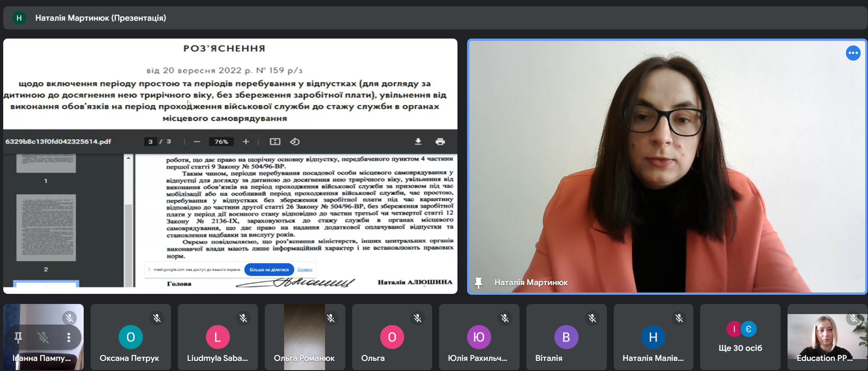The width and height of the screenshot is (868, 371).
Task: Open more options on Наталія Мартинюк's video
Action: coord(853,53)
